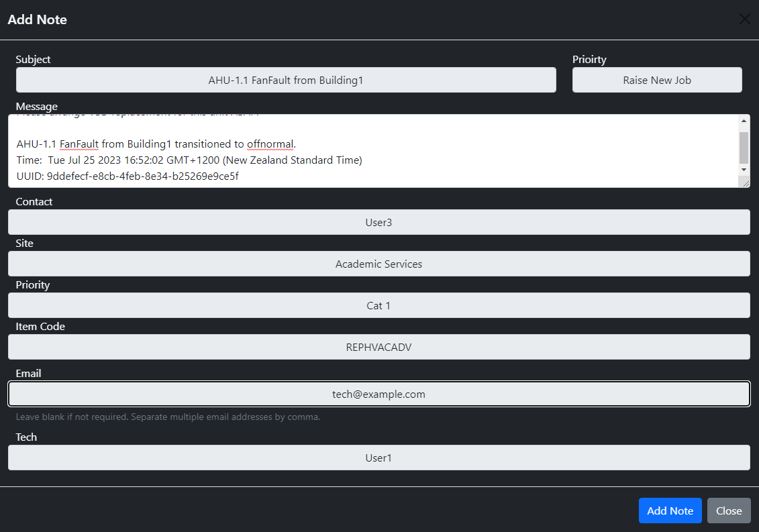This screenshot has width=759, height=532.
Task: Click the Subject field with AHU-1.1 FanFault
Action: 286,80
